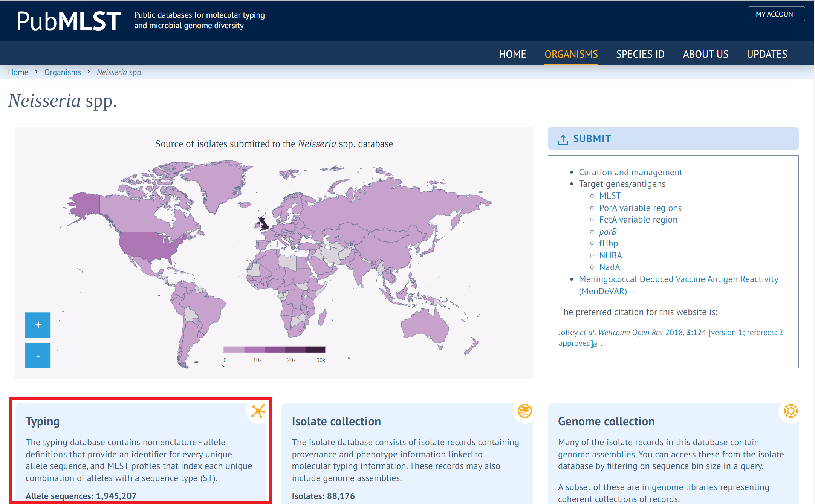815x504 pixels.
Task: Click the map title Source of isolates
Action: 274,144
